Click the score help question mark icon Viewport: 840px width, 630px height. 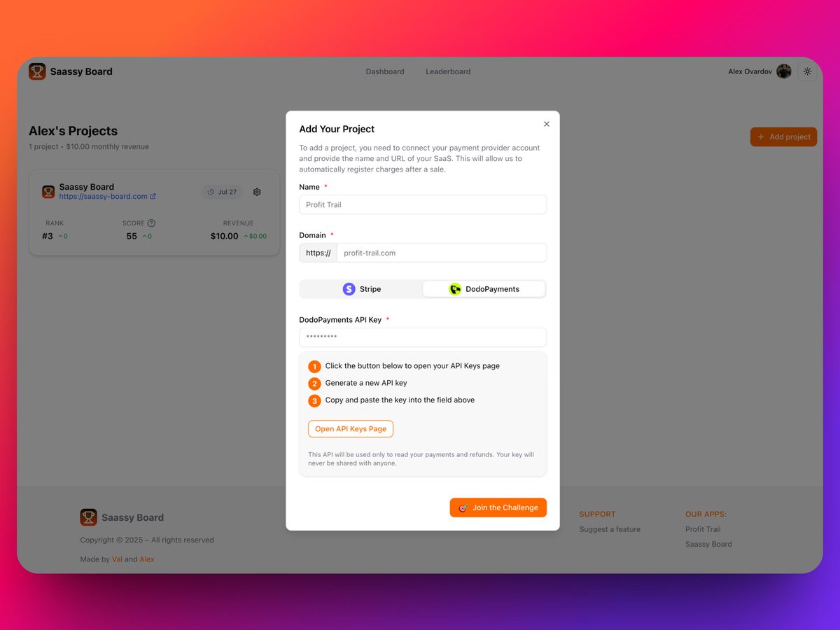coord(151,223)
